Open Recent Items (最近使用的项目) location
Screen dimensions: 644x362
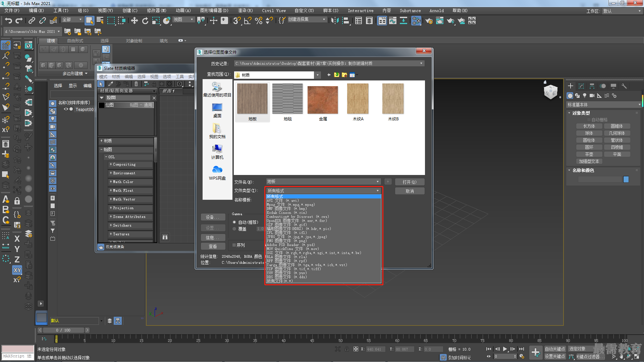(217, 89)
